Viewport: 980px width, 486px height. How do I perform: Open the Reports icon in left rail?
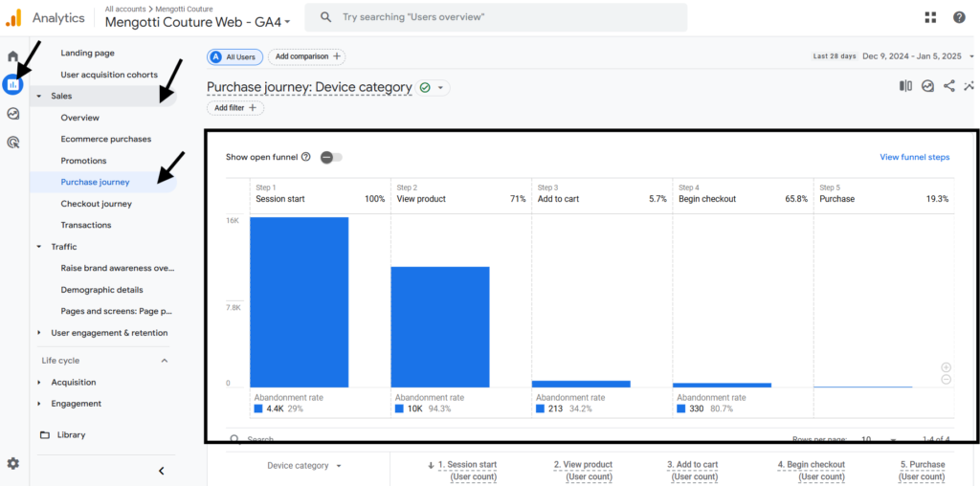click(12, 84)
